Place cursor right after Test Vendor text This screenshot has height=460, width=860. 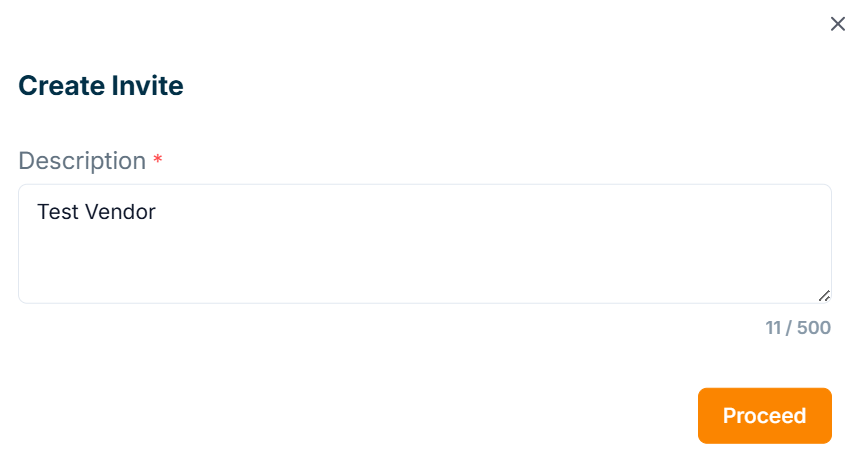pos(157,212)
